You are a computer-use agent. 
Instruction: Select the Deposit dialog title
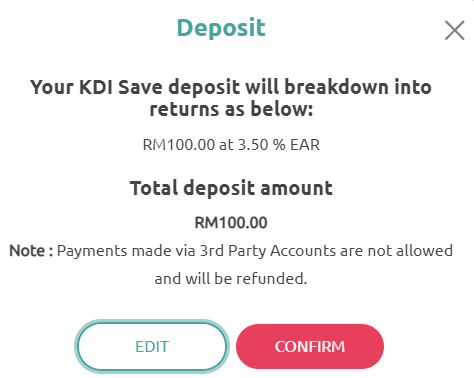(x=221, y=27)
